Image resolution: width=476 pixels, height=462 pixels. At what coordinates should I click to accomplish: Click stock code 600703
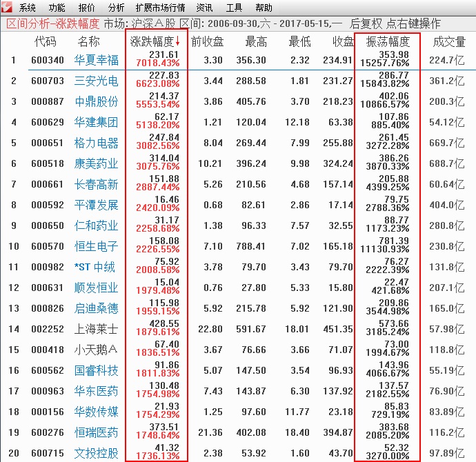click(48, 81)
